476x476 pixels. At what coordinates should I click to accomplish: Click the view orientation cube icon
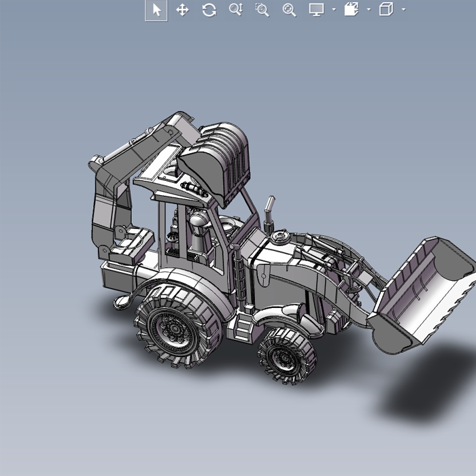[x=386, y=9]
